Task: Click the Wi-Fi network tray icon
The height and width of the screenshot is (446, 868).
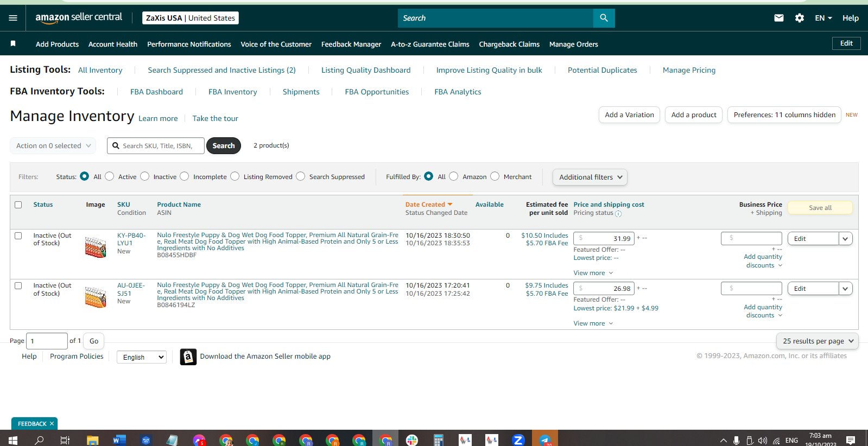Action: (776, 441)
